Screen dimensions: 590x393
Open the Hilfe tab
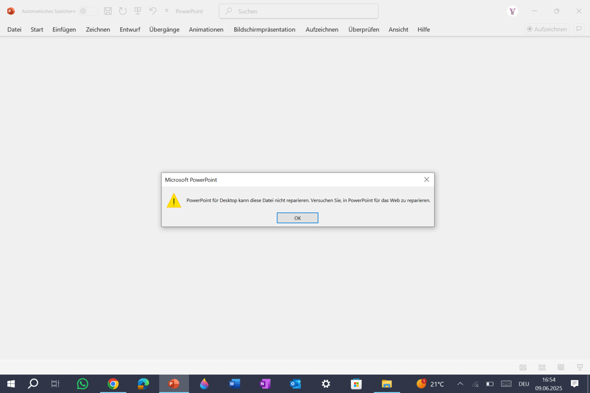point(423,29)
